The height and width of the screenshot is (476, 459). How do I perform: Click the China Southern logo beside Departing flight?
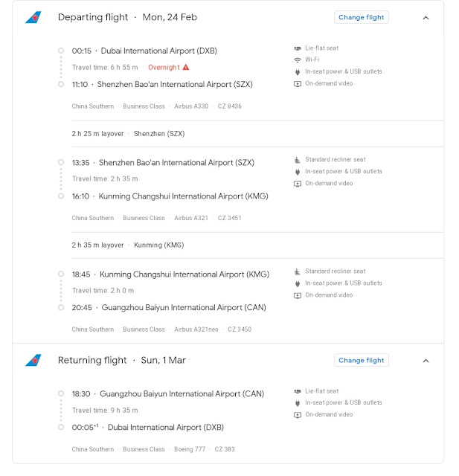[x=33, y=17]
